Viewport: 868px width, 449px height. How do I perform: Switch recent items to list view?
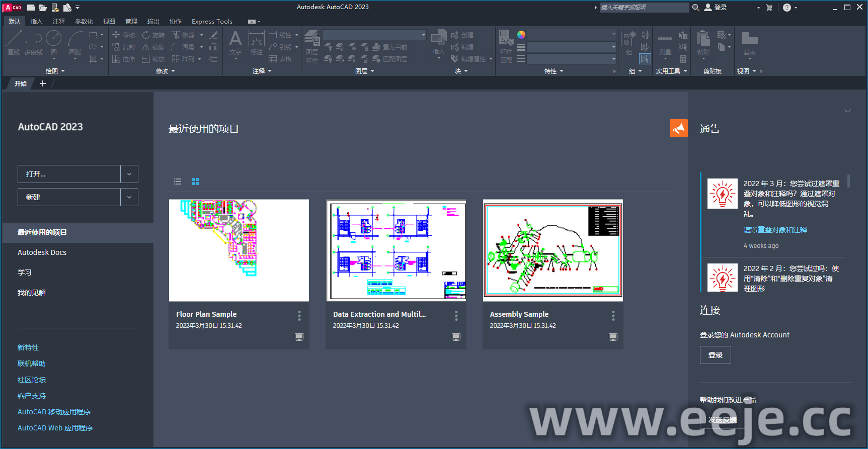[x=178, y=182]
